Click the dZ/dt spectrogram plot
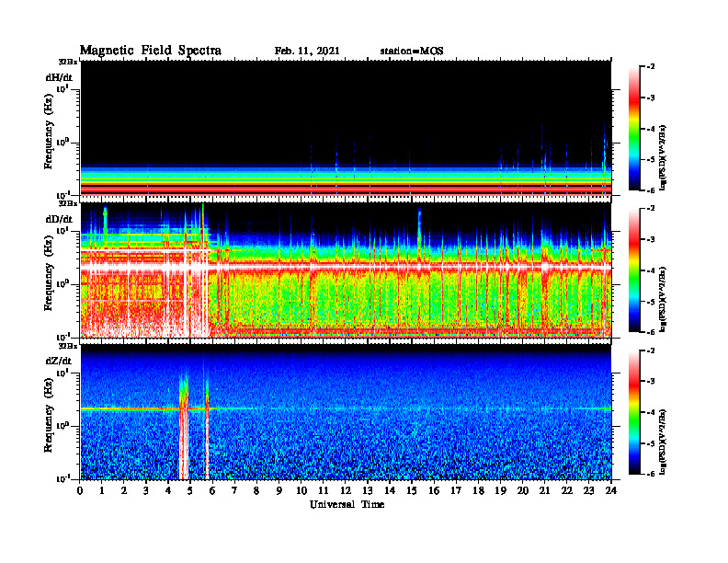Screen dimensions: 728x563 tap(346, 412)
